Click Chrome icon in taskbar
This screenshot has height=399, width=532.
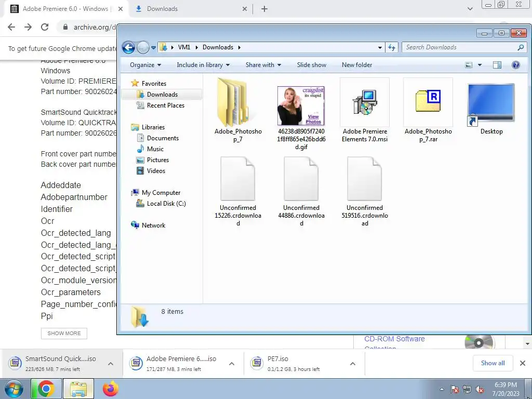(46, 389)
